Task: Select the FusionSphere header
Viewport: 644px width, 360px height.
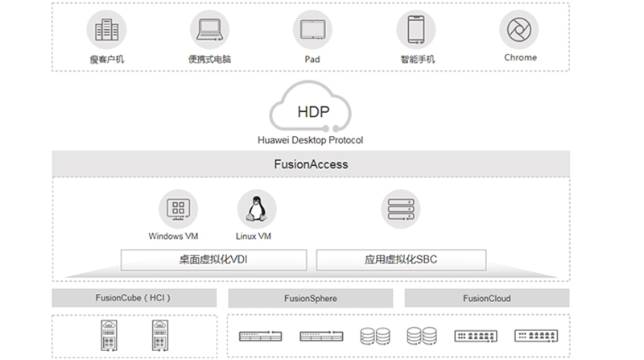Action: 311,298
